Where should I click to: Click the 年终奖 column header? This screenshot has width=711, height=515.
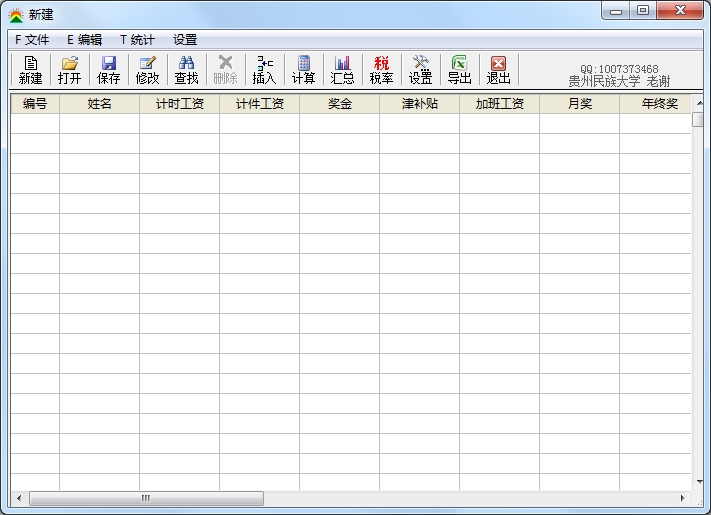coord(656,104)
